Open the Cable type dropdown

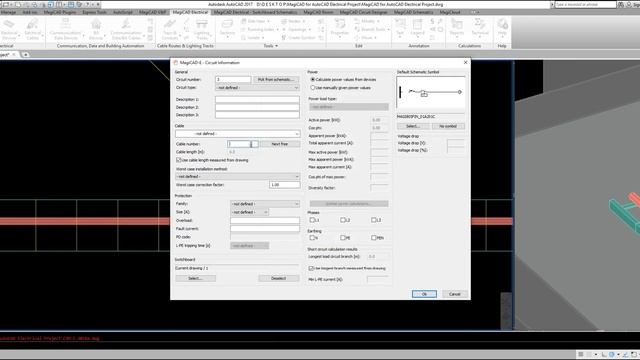[238, 134]
